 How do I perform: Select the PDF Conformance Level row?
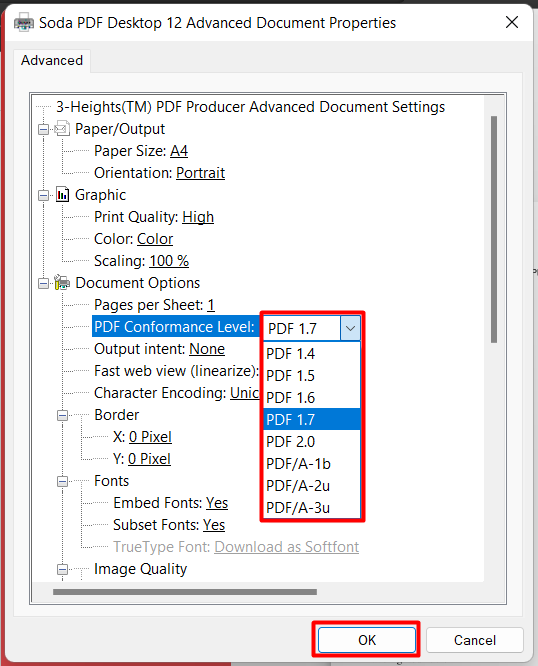click(x=175, y=327)
